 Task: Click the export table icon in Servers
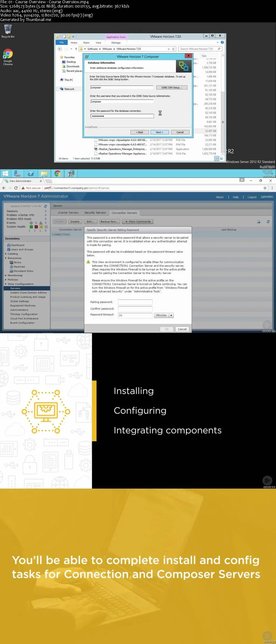259,222
